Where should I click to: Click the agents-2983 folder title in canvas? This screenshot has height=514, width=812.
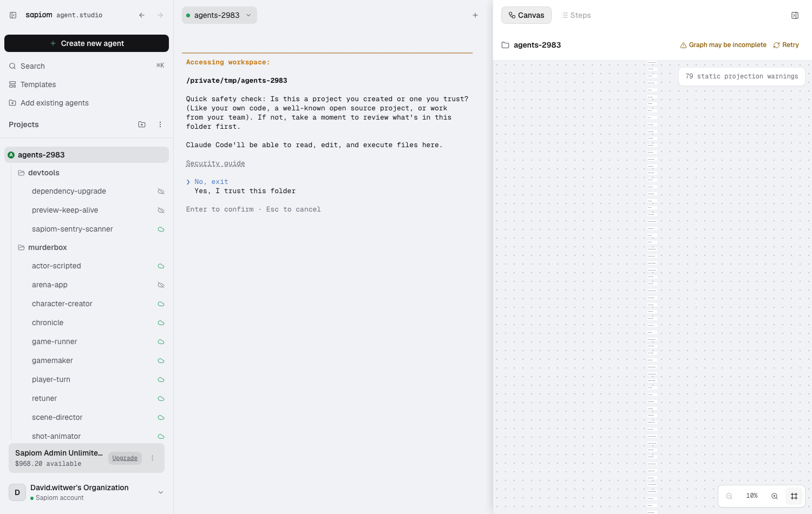point(537,45)
